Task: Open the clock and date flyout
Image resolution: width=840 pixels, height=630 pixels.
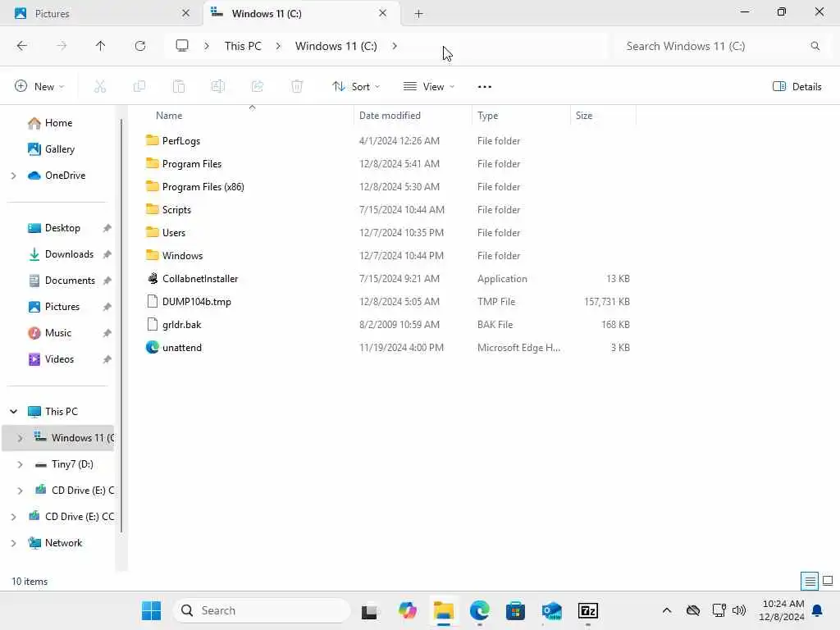Action: 783,610
